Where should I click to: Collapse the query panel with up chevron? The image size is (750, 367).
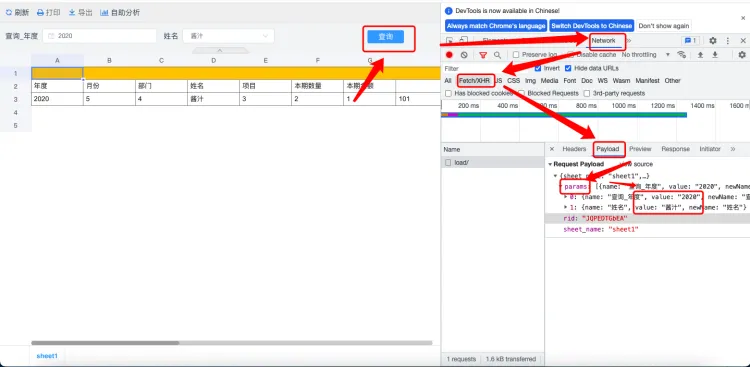[x=220, y=50]
